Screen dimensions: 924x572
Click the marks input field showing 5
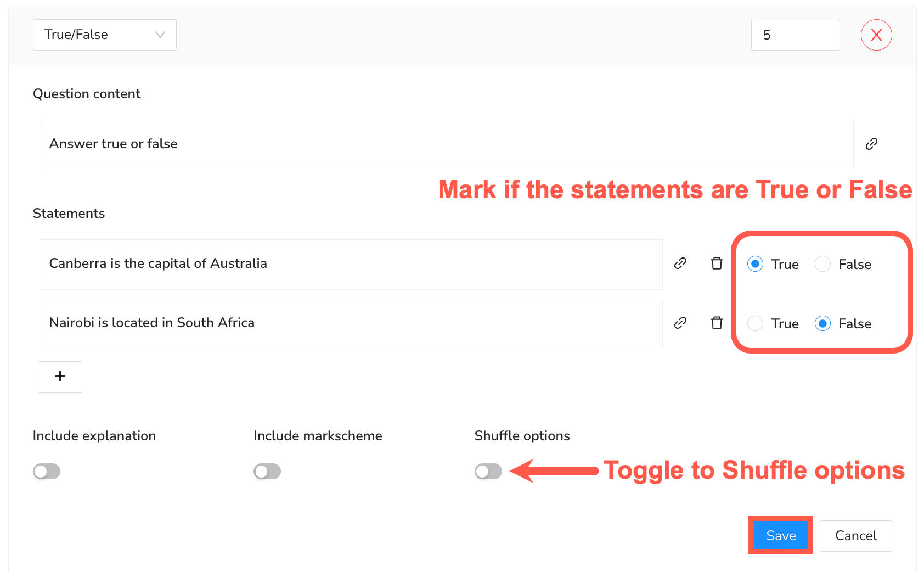pos(795,35)
